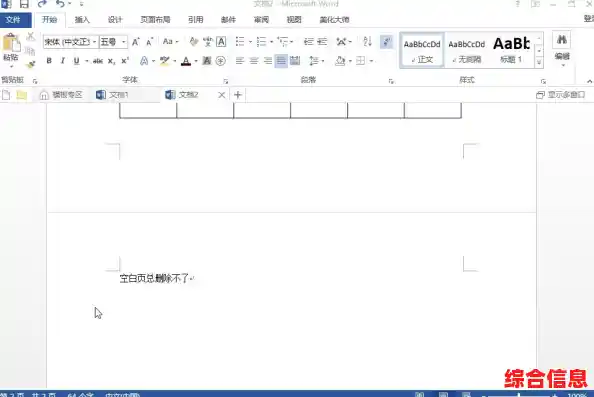Apply the numbered list
Image resolution: width=594 pixels, height=397 pixels.
point(261,42)
